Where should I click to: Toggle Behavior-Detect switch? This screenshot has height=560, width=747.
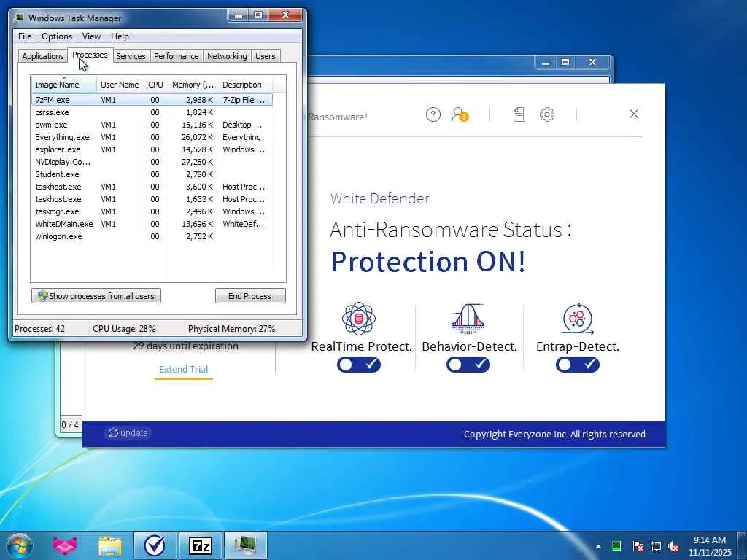468,365
